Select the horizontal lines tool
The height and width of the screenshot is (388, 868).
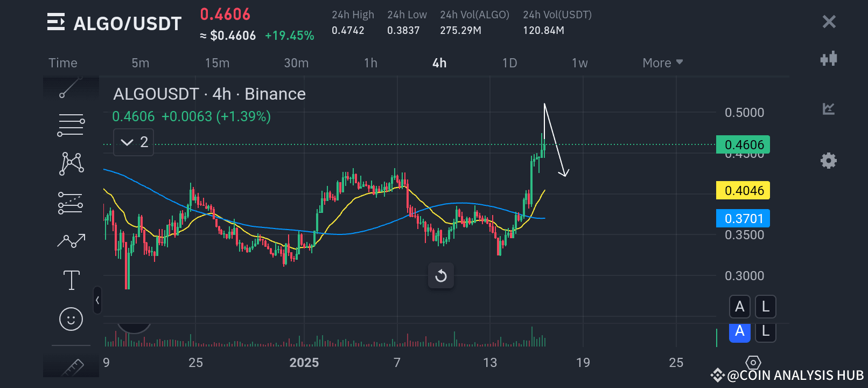[71, 125]
